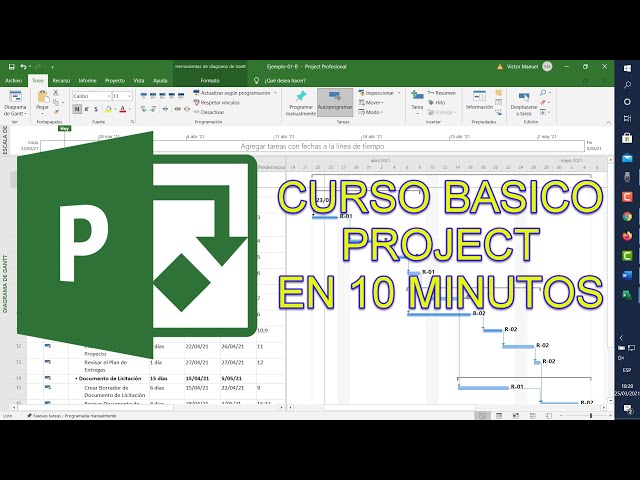Click Actualizar según programación

pos(231,93)
